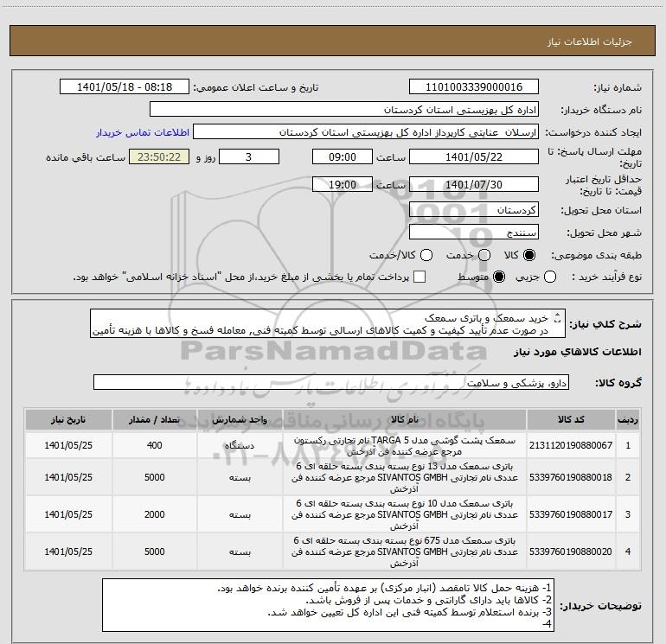Image resolution: width=666 pixels, height=644 pixels.
Task: Select the خدمت radio button
Action: click(484, 255)
